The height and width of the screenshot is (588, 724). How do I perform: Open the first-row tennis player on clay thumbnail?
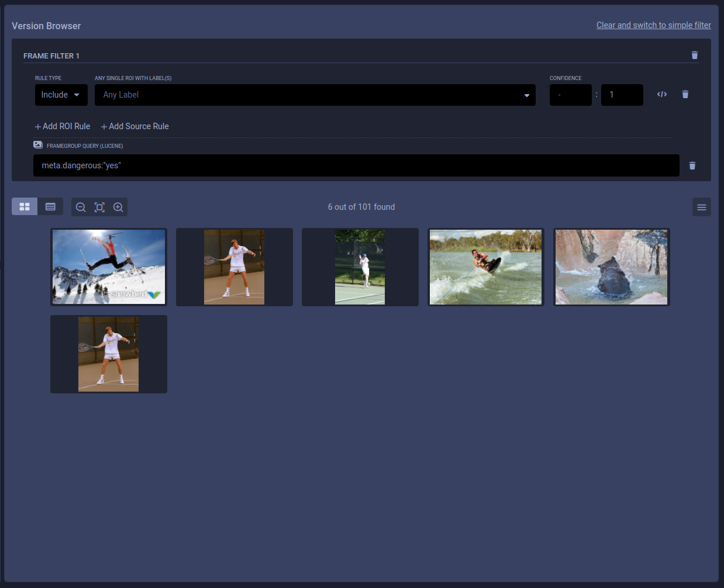[235, 267]
